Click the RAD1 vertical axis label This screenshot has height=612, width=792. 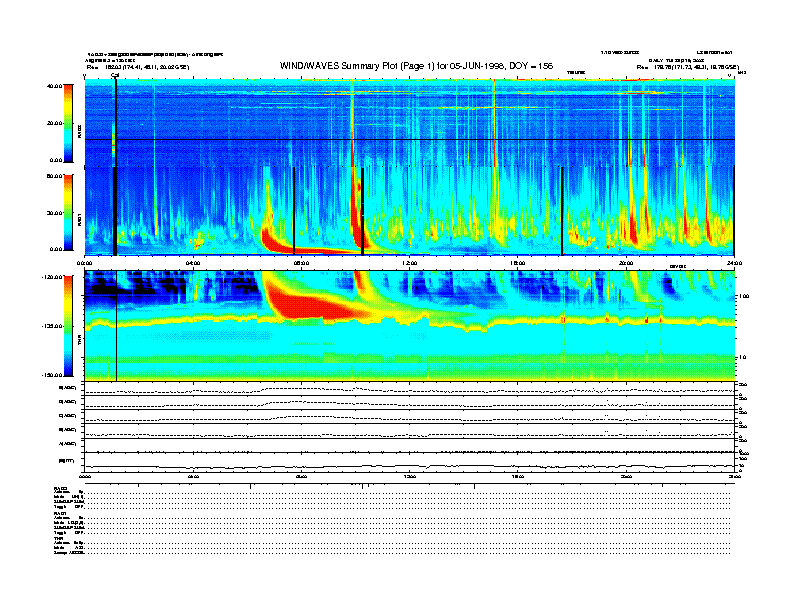coord(79,220)
